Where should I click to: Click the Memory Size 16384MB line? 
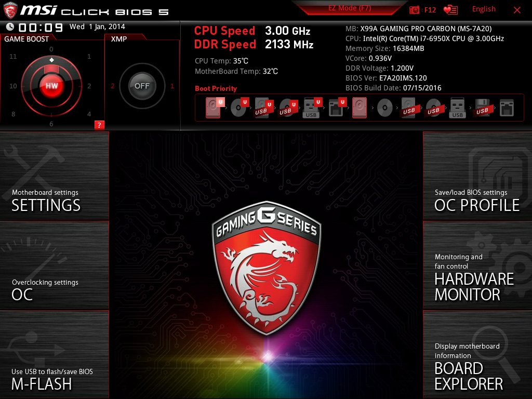(385, 48)
